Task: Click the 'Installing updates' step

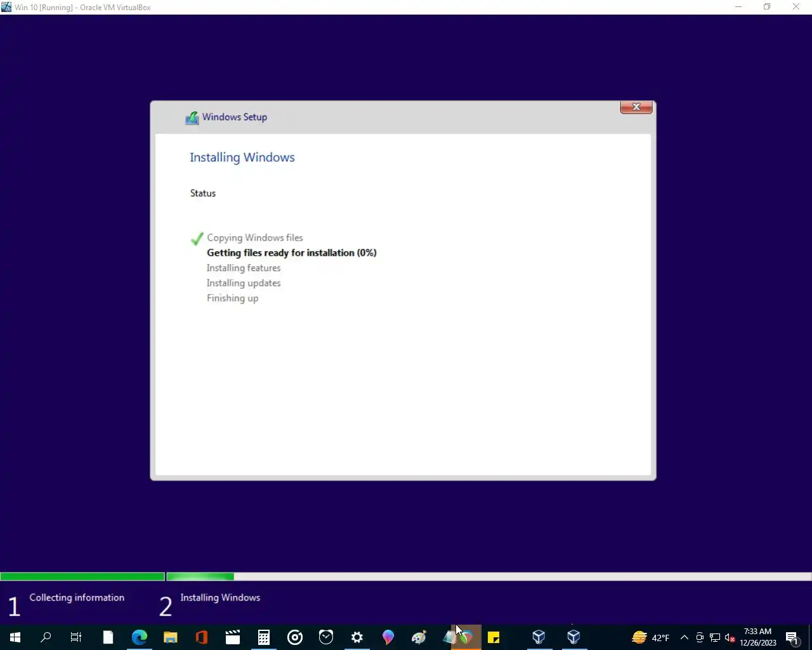Action: [244, 283]
